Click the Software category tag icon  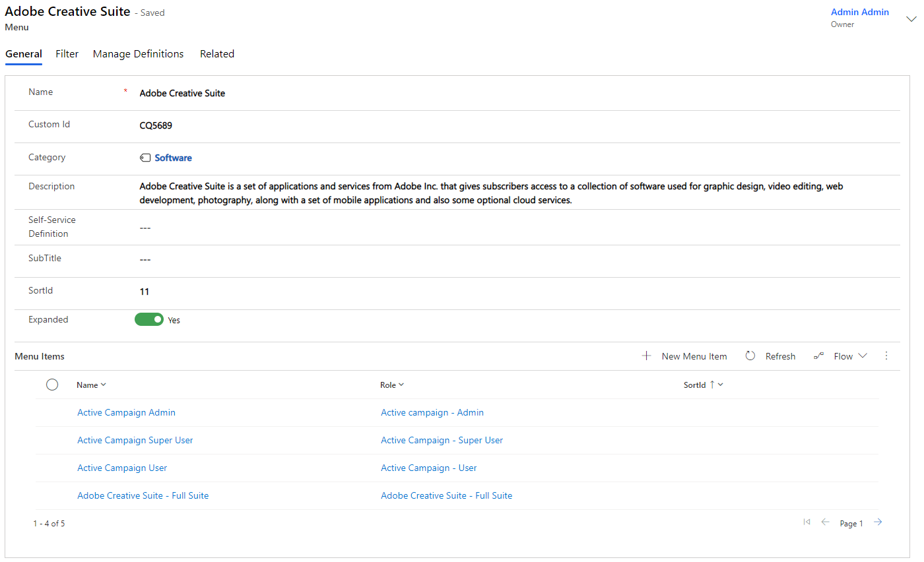145,158
